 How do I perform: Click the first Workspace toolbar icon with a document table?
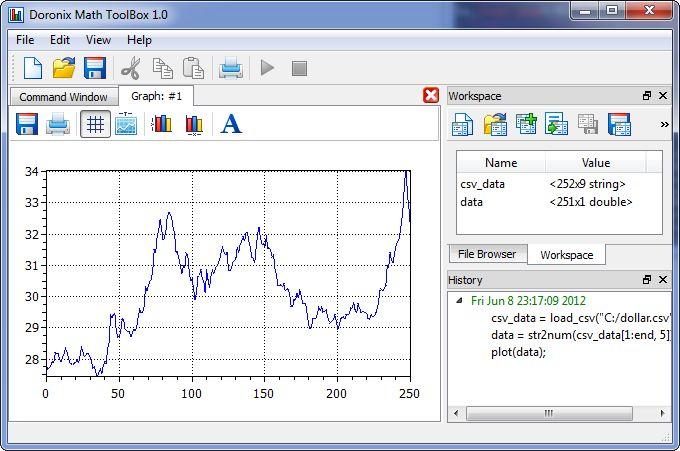coord(462,125)
